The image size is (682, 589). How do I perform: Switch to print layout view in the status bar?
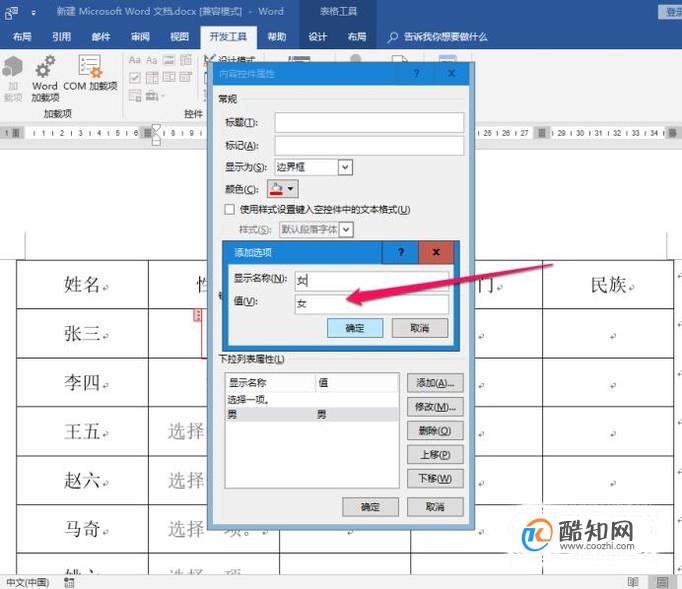(x=662, y=582)
